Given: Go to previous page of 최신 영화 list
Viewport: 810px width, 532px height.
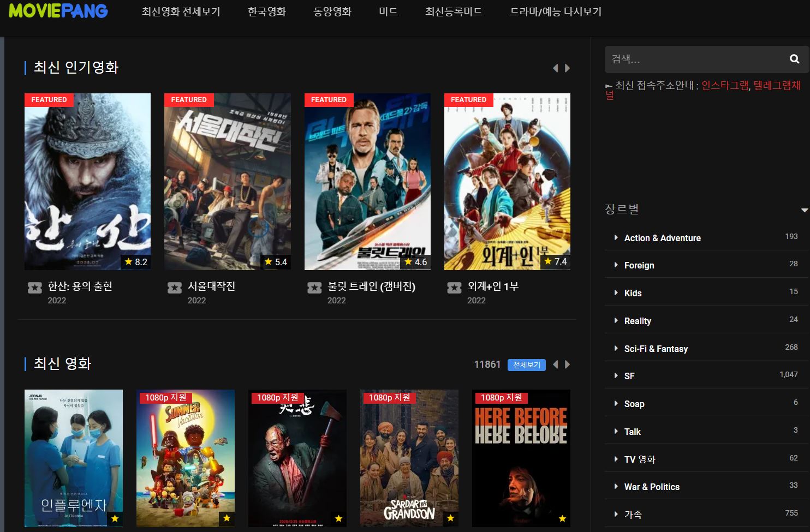Looking at the screenshot, I should tap(556, 364).
